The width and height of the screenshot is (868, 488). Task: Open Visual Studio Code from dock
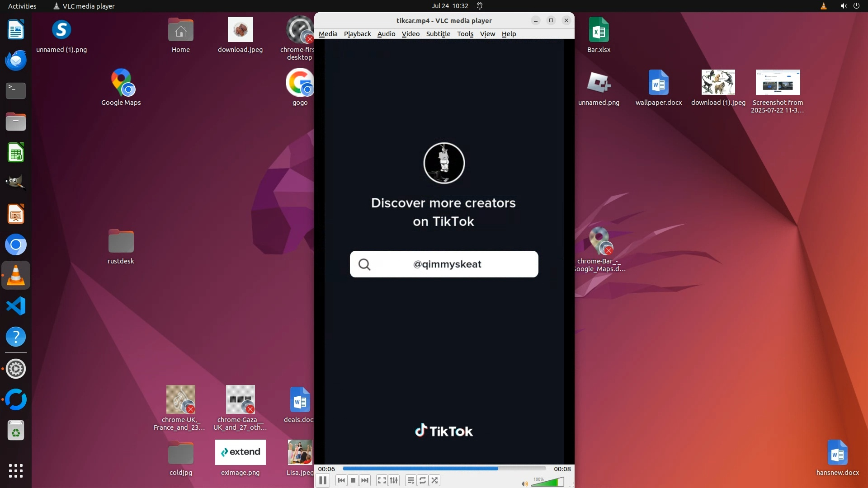(16, 306)
